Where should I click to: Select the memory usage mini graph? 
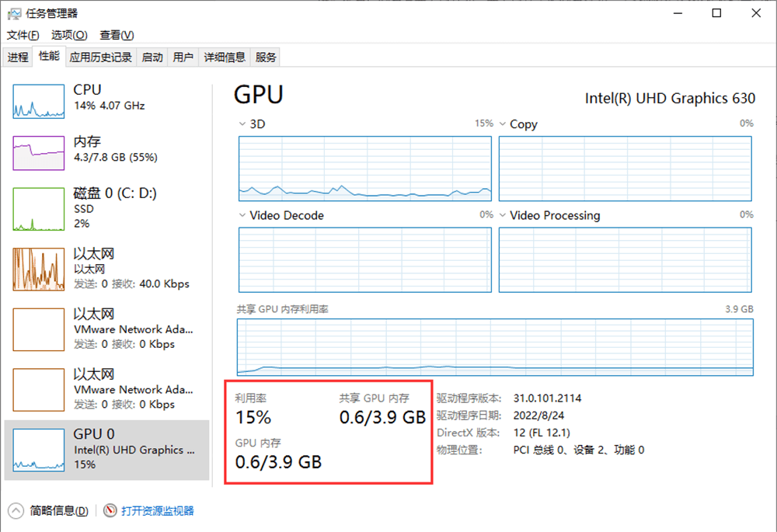click(x=38, y=151)
